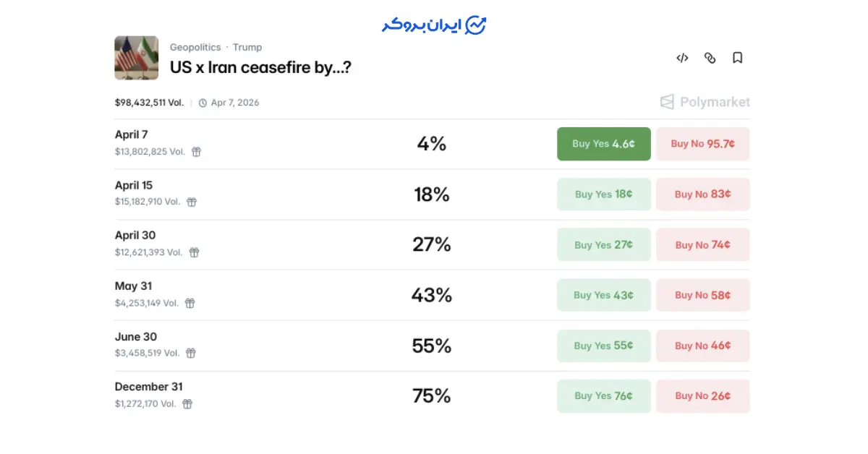Open the Geopolitics category link
The width and height of the screenshot is (868, 454).
tap(195, 47)
